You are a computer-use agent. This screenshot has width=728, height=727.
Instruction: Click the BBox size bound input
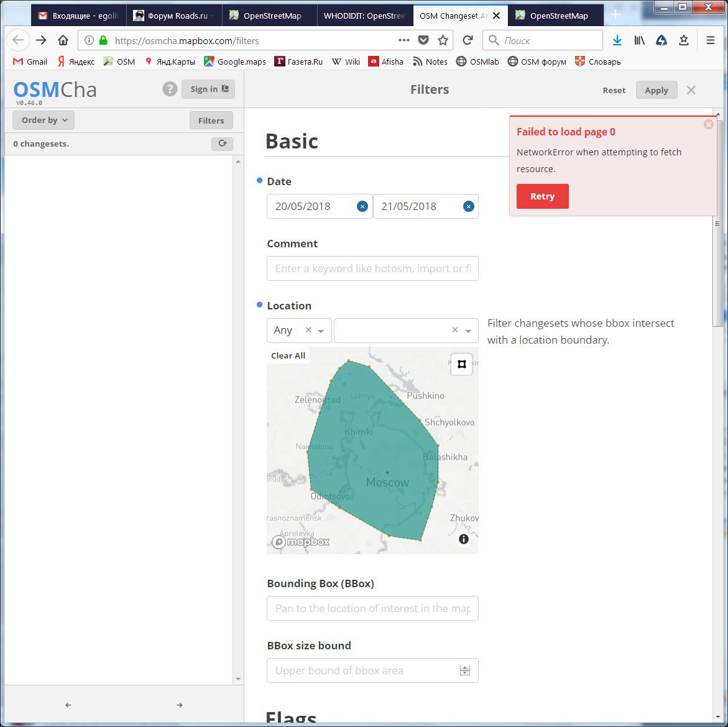coord(372,670)
